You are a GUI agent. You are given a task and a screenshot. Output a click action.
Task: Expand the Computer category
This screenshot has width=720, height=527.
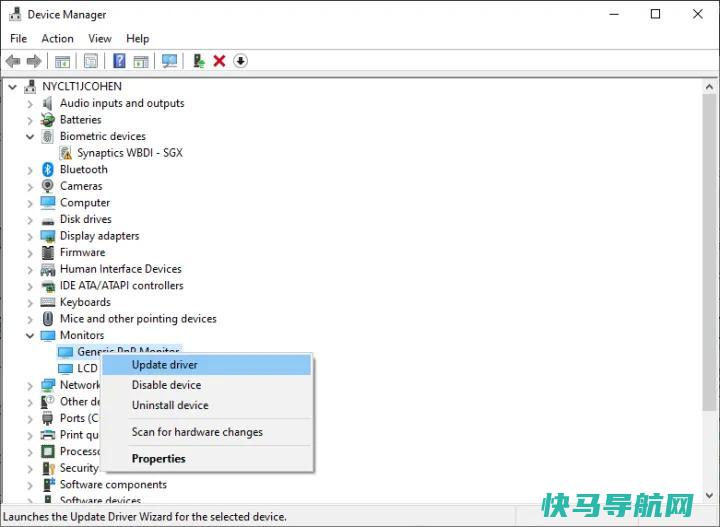click(30, 203)
